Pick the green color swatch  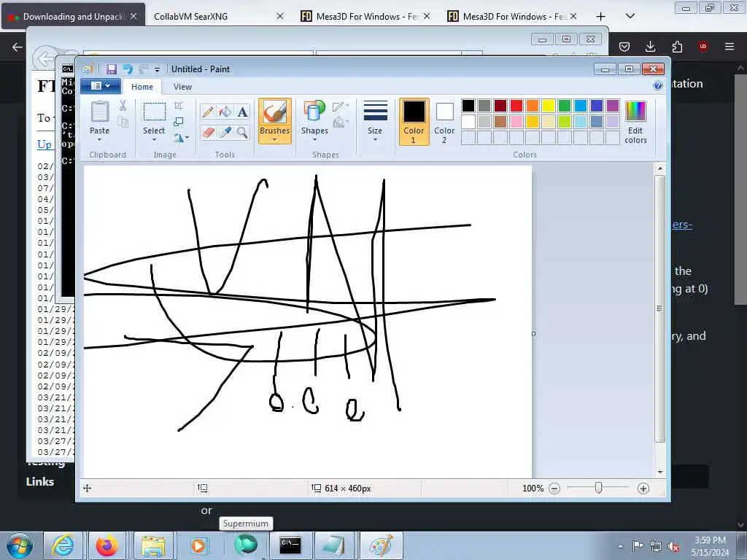[x=565, y=106]
